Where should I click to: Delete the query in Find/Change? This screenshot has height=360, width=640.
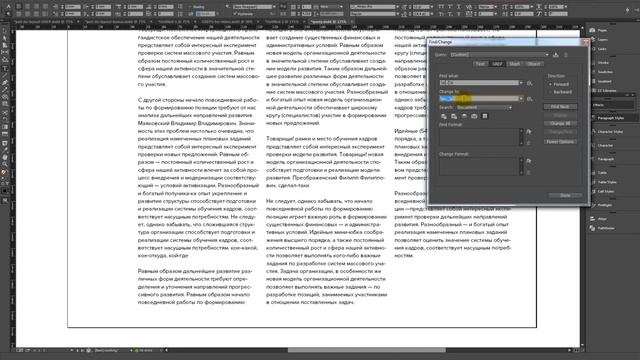tap(566, 55)
